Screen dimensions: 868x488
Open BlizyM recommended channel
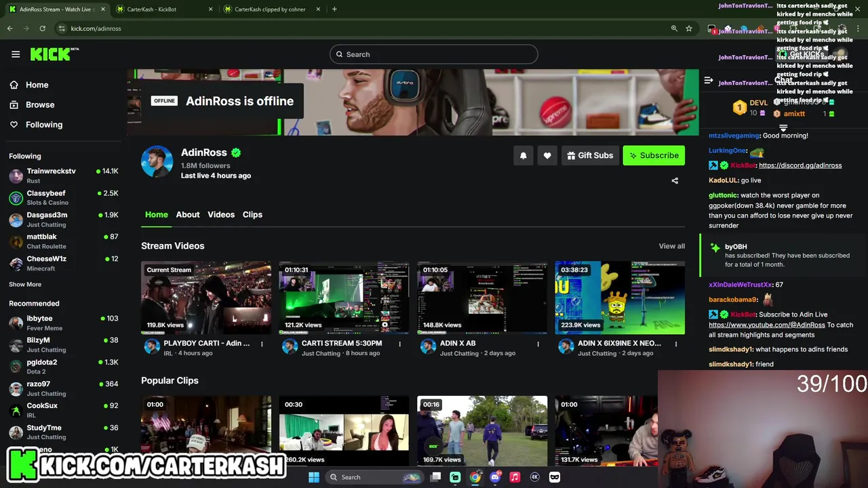(x=64, y=344)
